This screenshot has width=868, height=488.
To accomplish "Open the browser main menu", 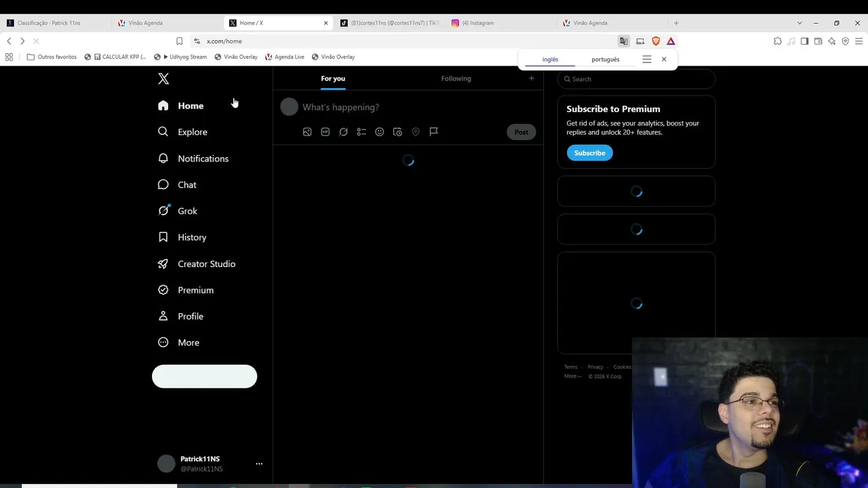I will (x=859, y=41).
